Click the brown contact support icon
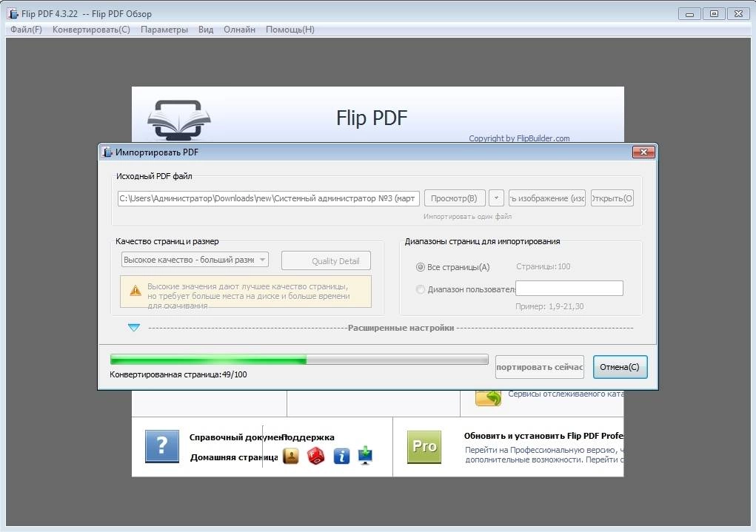756x532 pixels. pos(291,456)
